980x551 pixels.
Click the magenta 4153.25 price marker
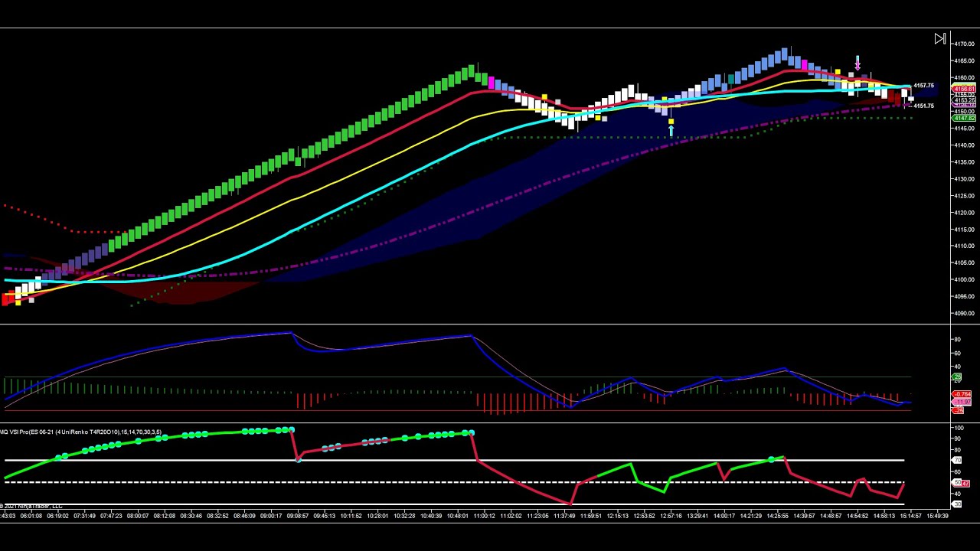coord(965,100)
